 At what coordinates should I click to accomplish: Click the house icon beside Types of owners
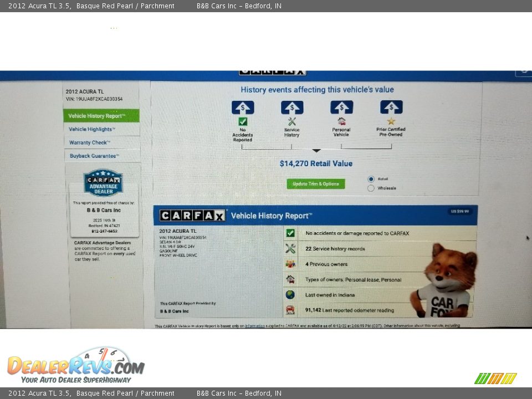point(290,279)
